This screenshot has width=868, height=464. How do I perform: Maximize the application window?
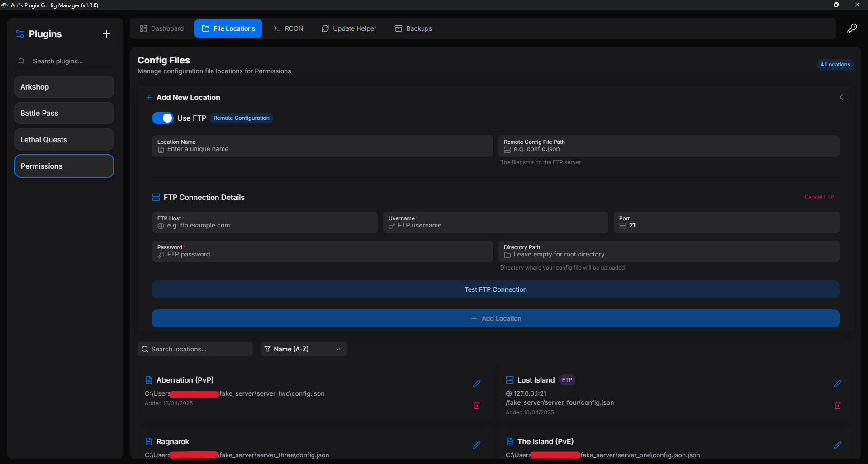click(836, 5)
